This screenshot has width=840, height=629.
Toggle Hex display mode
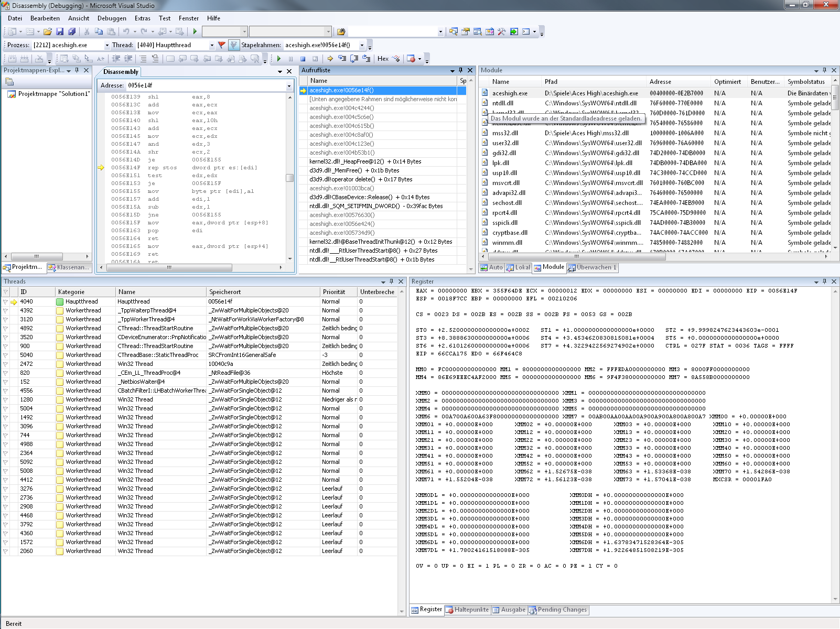pyautogui.click(x=383, y=59)
